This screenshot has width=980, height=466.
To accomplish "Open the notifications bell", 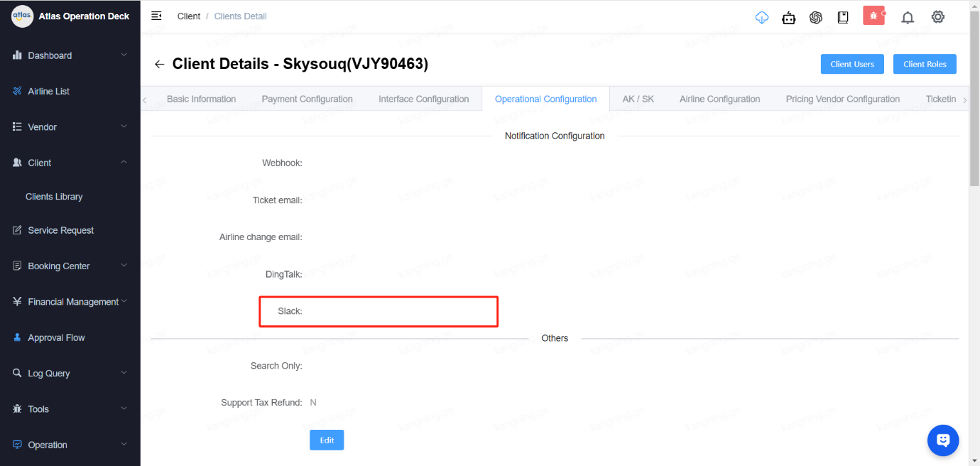I will [x=908, y=18].
